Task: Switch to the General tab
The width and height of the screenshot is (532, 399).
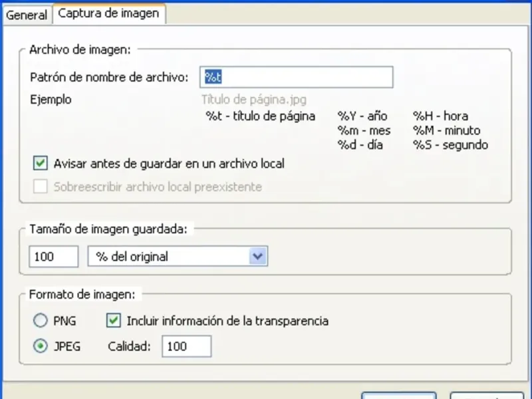Action: tap(27, 15)
